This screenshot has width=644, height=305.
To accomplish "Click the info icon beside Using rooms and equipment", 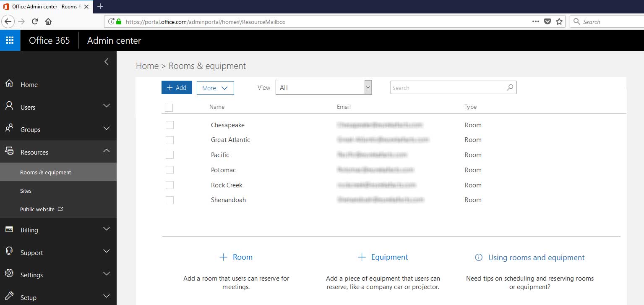I will [x=478, y=258].
